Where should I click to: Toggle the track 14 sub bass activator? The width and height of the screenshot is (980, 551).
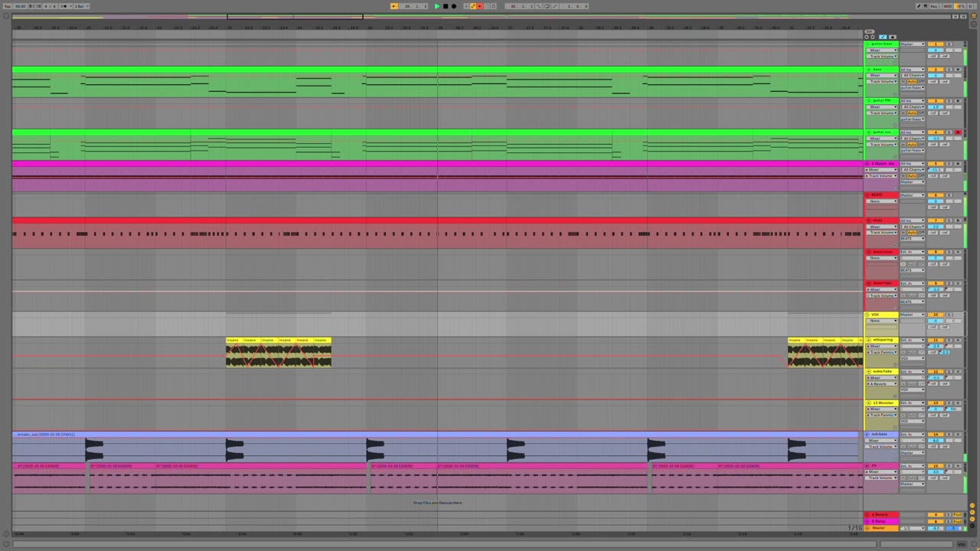(935, 435)
